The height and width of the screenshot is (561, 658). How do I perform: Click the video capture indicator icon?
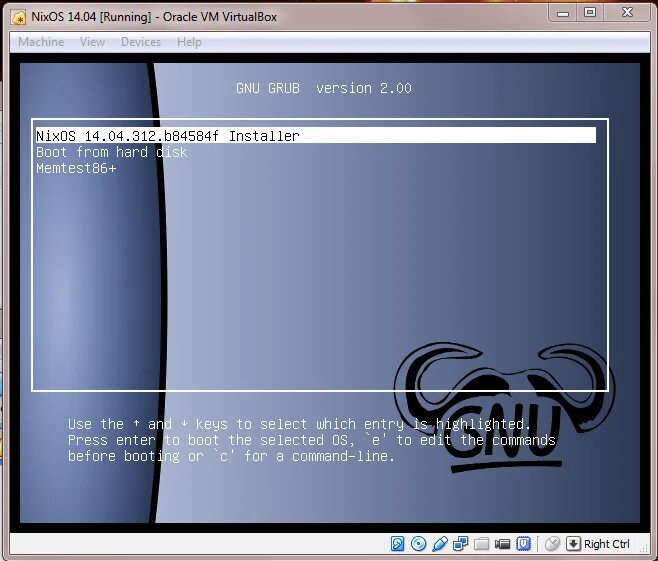click(502, 544)
